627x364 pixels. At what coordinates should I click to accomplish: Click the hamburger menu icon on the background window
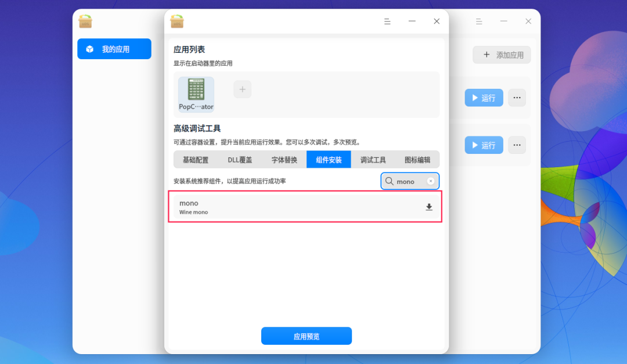pyautogui.click(x=479, y=21)
